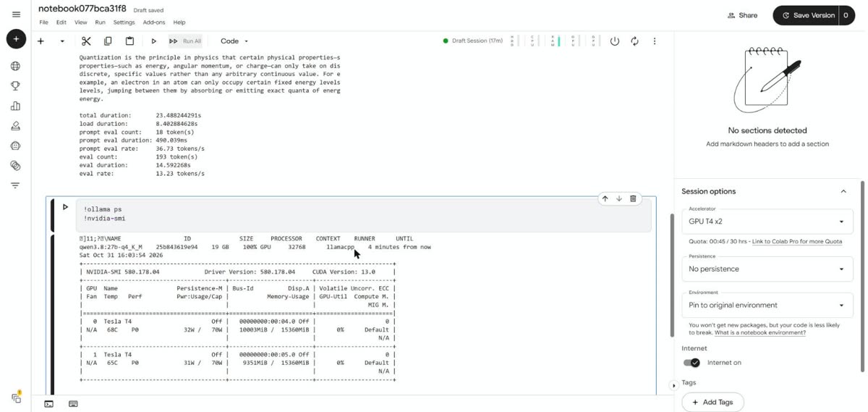Click the HDD usage meter
This screenshot has width=868, height=412.
[513, 41]
